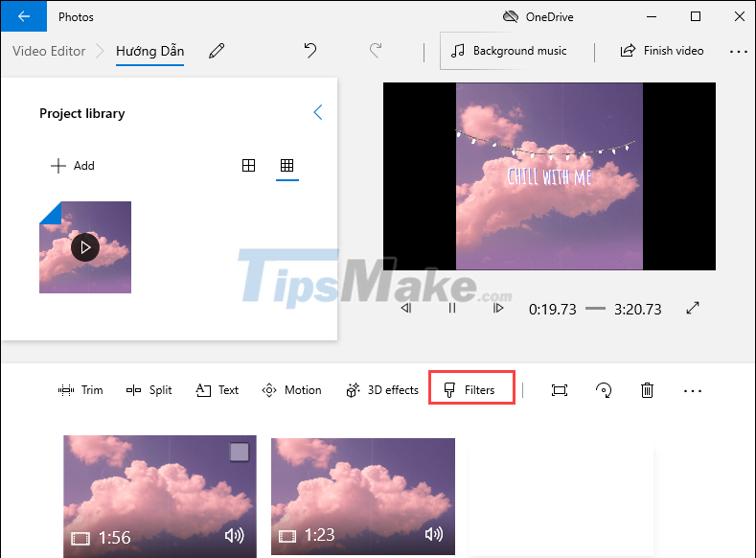
Task: Click the preview seek bar
Action: (595, 309)
